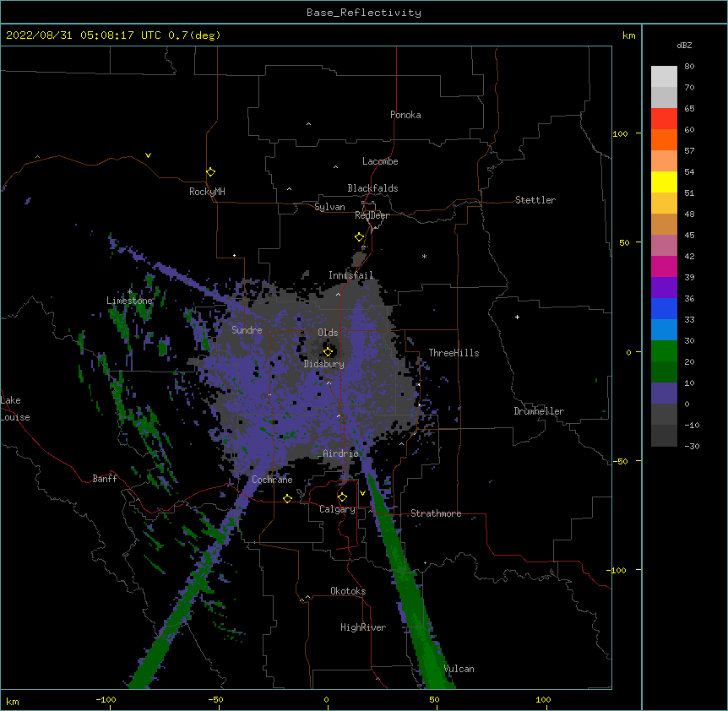Click the ThreeHills town label
This screenshot has height=711, width=728.
[454, 353]
